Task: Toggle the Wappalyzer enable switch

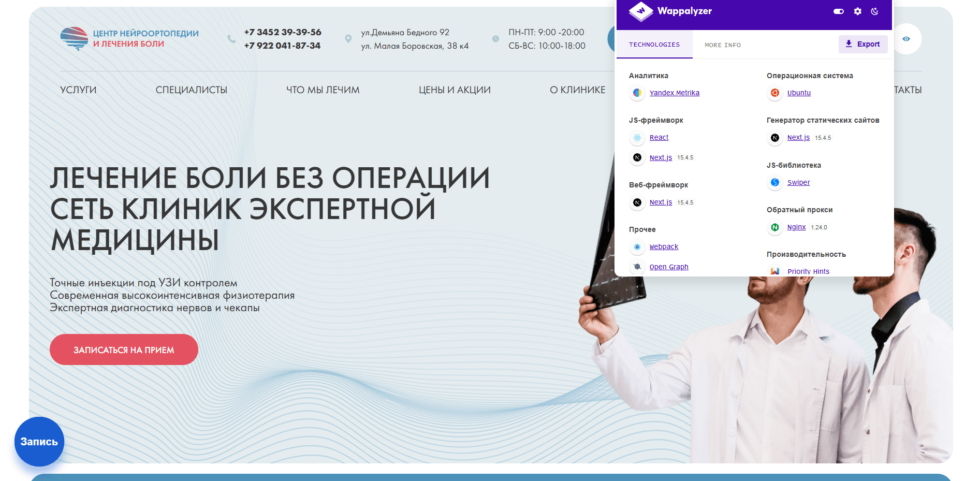Action: pos(839,11)
